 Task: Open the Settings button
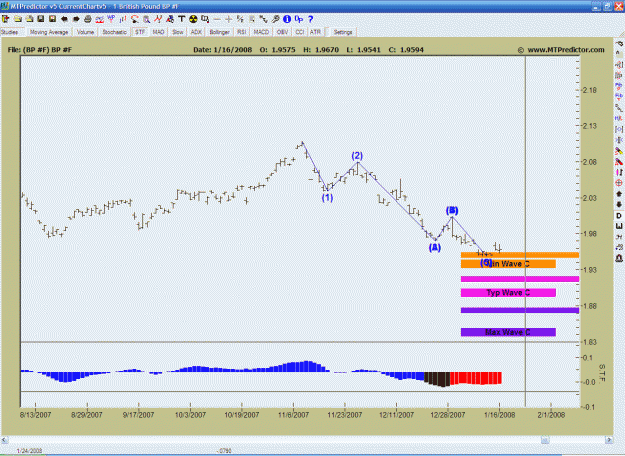tap(342, 32)
